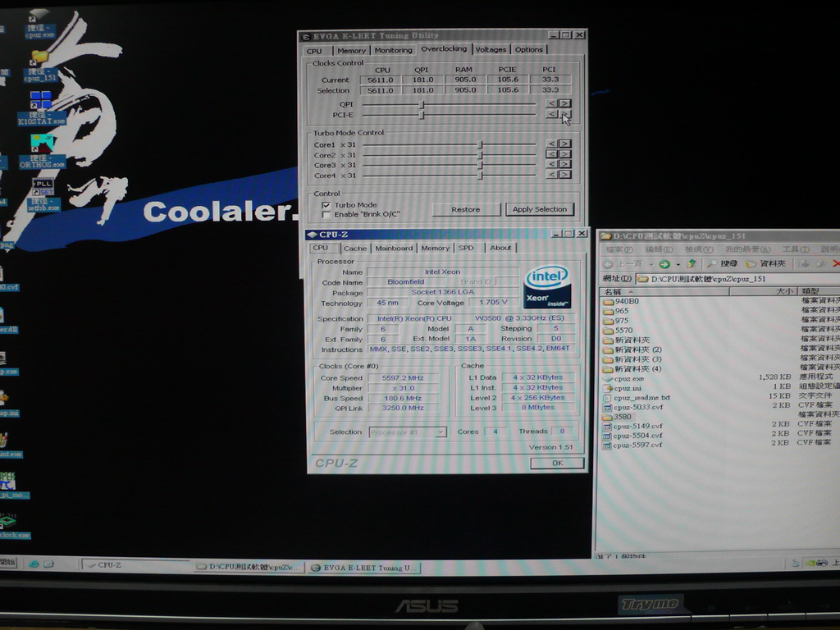Screen dimensions: 840x630
Task: Launch the K10STAT.exe desktop shortcut
Action: (x=41, y=109)
